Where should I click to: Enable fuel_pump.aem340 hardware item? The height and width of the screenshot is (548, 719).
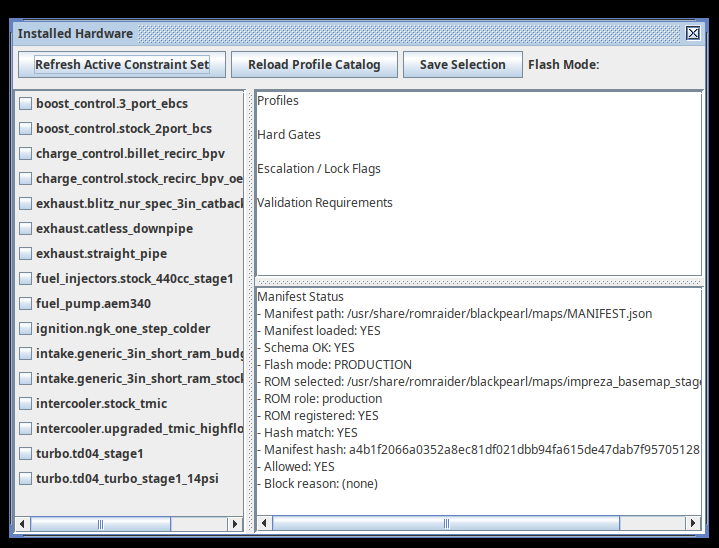point(26,304)
